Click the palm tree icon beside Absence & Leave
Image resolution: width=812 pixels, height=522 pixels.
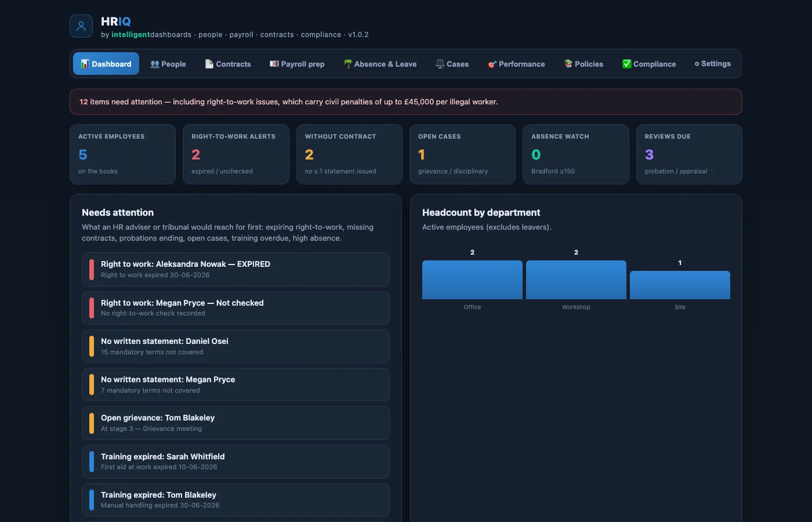tap(348, 64)
